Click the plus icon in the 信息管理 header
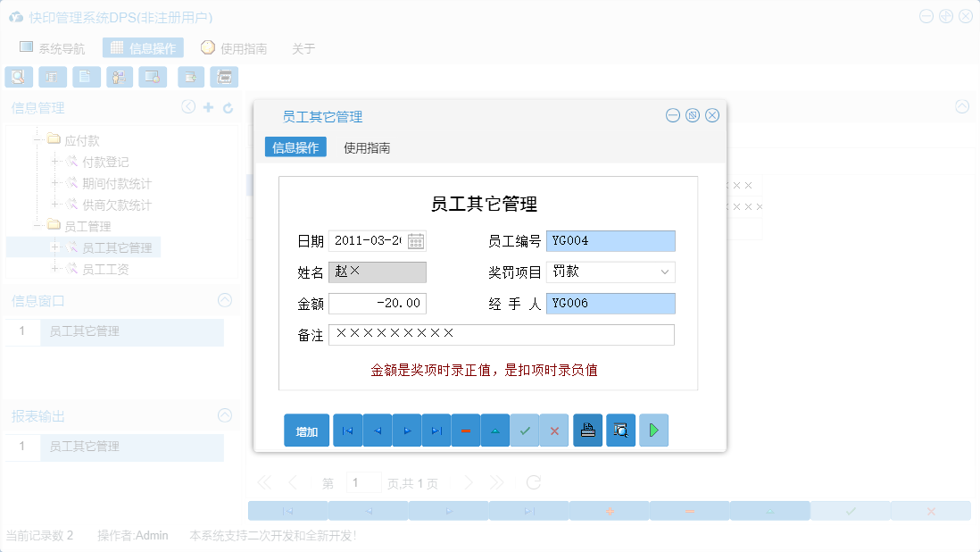 pos(207,107)
